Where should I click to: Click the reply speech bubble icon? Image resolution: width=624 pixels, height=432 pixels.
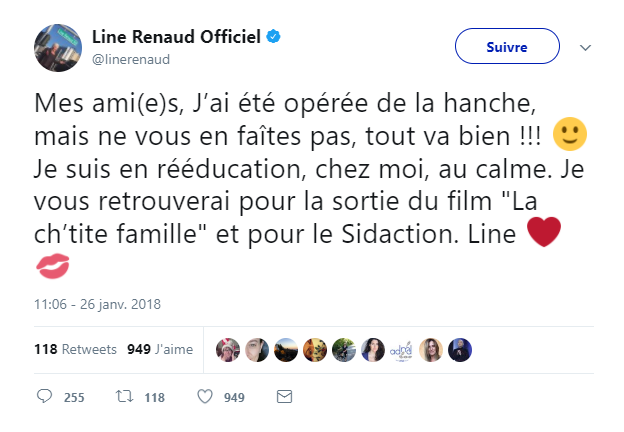tap(44, 397)
